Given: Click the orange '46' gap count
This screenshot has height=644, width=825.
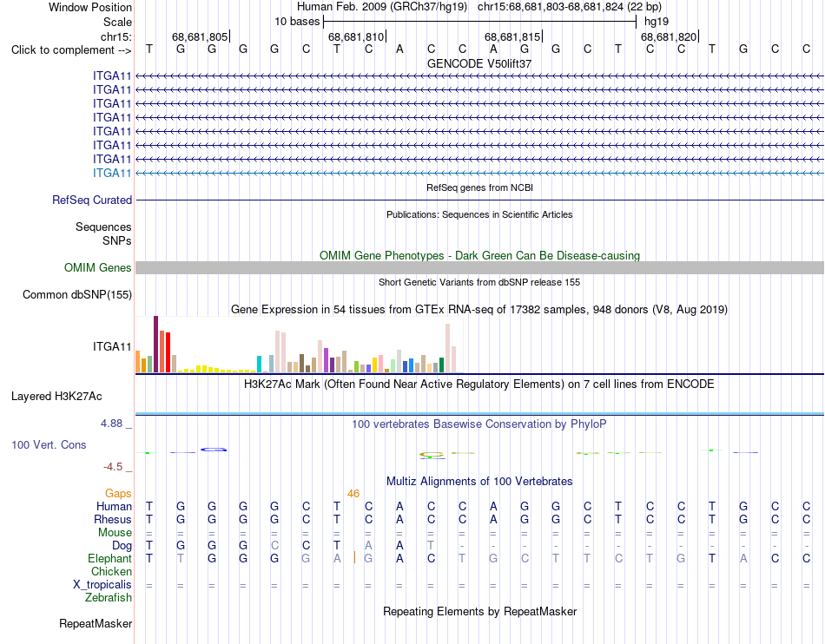Looking at the screenshot, I should coord(353,494).
